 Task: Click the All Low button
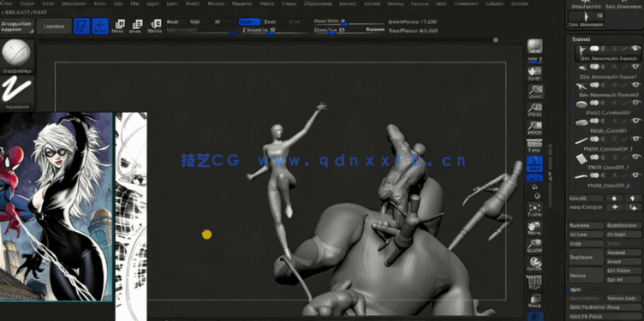586,235
